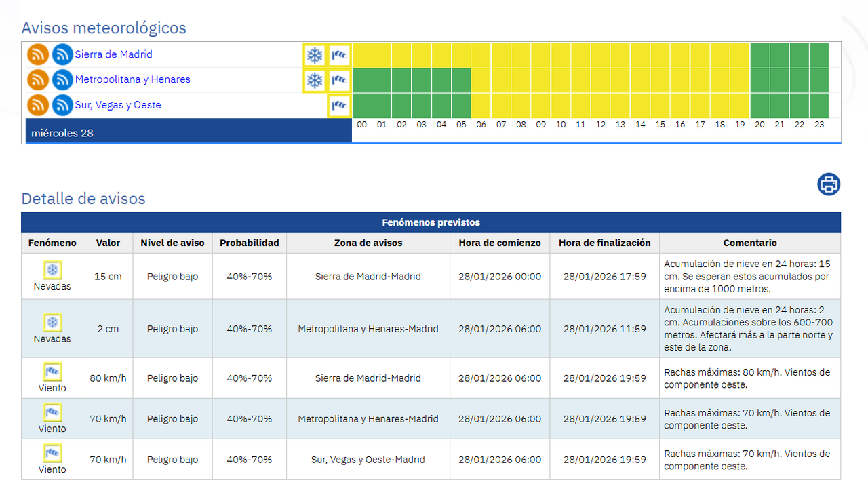Image resolution: width=868 pixels, height=497 pixels.
Task: Click wind warning icon beside Metropolitana y Henares
Action: 339,81
